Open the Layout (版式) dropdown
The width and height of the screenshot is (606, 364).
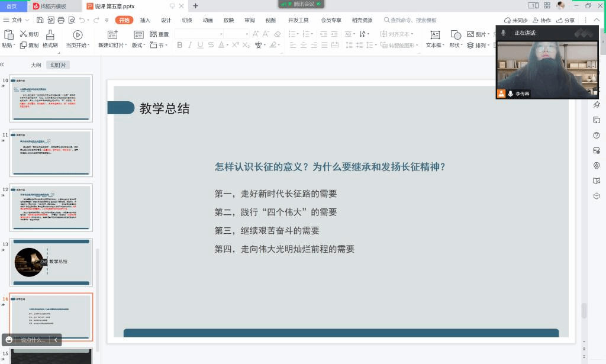(x=138, y=46)
